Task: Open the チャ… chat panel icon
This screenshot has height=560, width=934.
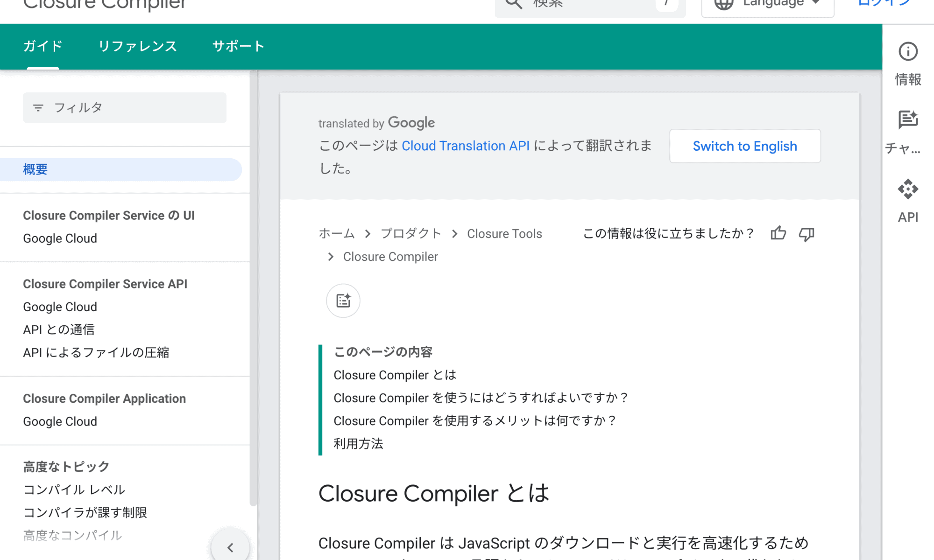Action: [908, 120]
